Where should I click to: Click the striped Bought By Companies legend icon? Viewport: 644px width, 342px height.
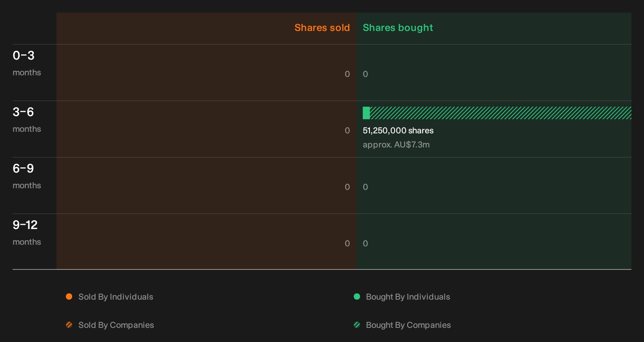click(357, 325)
